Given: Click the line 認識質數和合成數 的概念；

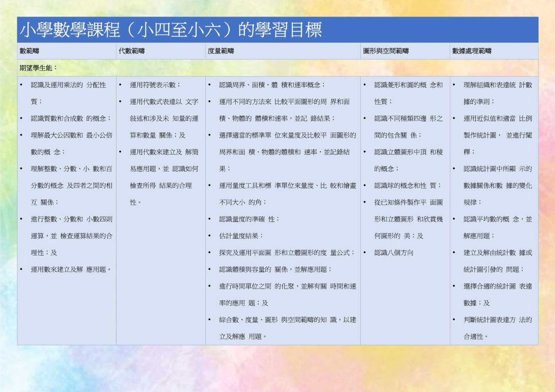Looking at the screenshot, I should [x=71, y=119].
